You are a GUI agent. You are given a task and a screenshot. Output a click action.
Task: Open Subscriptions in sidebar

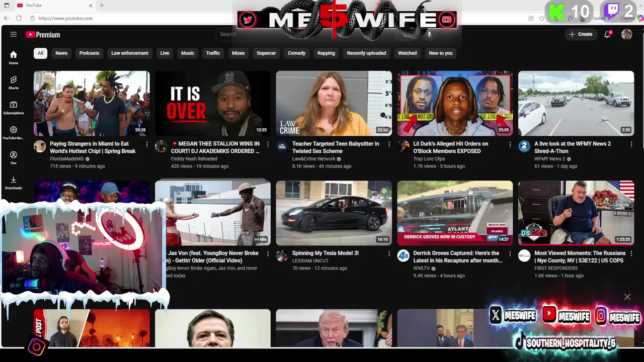(14, 108)
